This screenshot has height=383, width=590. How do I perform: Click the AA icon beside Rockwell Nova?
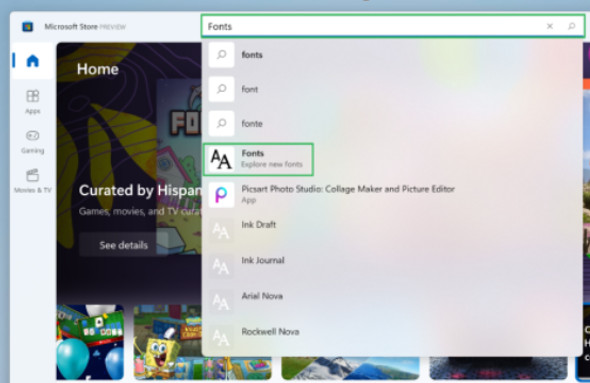[221, 337]
